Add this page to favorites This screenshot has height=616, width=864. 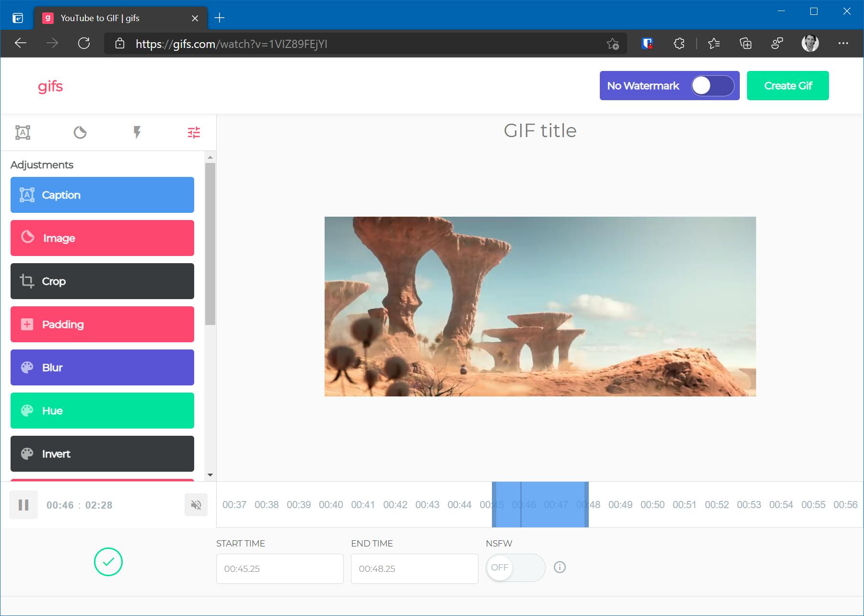coord(613,44)
